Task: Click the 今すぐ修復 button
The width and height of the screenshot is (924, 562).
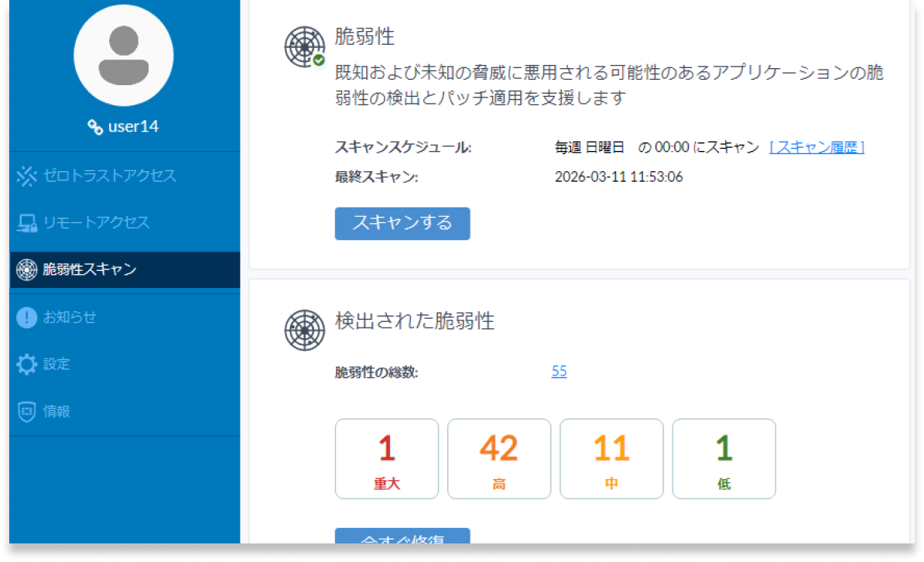Action: tap(402, 536)
